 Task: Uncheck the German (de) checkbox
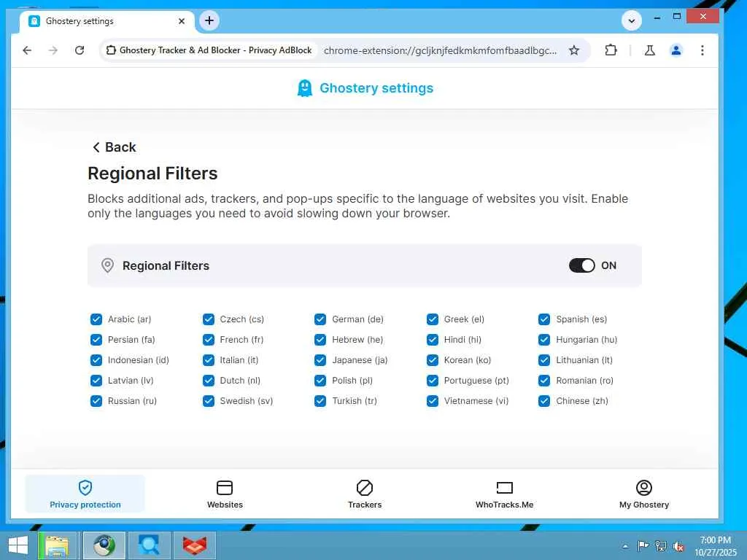320,319
